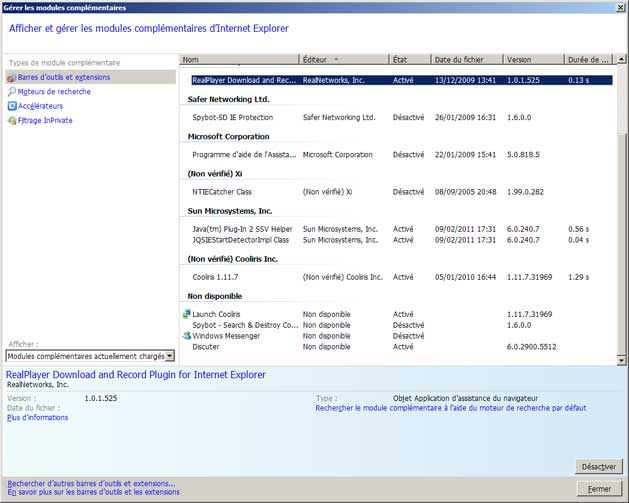Viewport: 629px width, 503px height.
Task: Click the Launch Cooliris add-on icon
Action: click(186, 314)
